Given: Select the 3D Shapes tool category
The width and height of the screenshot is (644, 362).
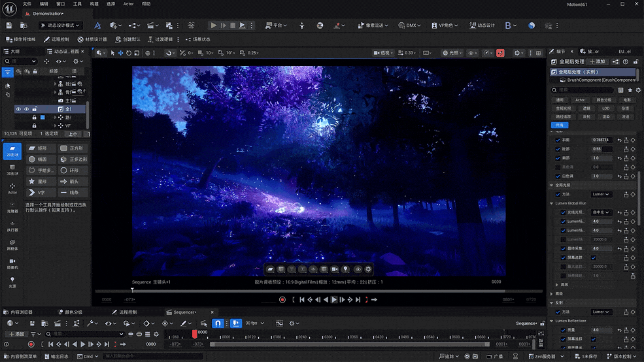Looking at the screenshot, I should (x=12, y=170).
